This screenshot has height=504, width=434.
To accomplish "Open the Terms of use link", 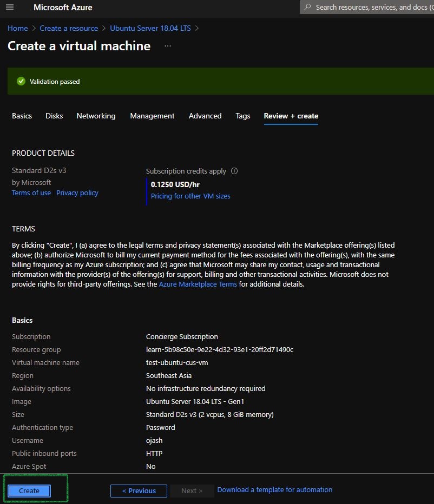I will [31, 193].
